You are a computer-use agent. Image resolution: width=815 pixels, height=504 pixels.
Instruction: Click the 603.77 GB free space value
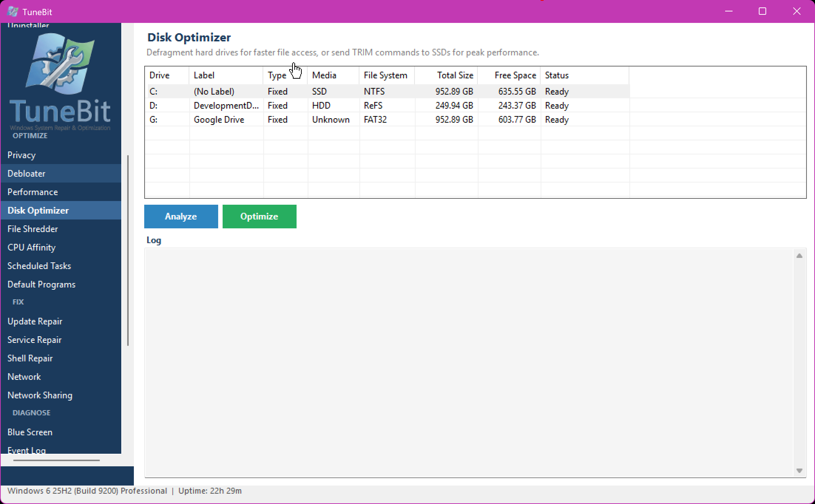tap(517, 119)
